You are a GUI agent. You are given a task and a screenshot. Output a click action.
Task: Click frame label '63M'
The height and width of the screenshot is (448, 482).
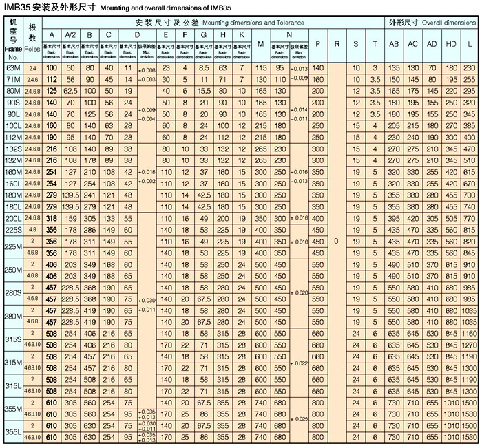click(13, 68)
